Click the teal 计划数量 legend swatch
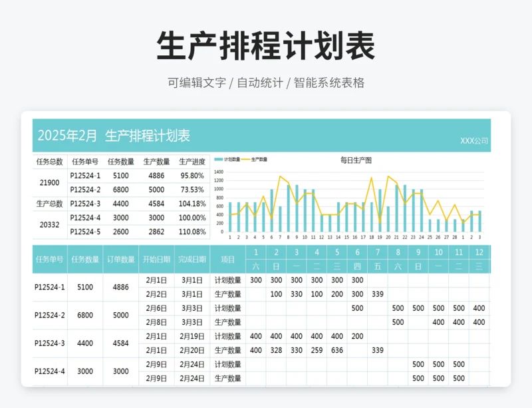This screenshot has width=532, height=408. [219, 159]
